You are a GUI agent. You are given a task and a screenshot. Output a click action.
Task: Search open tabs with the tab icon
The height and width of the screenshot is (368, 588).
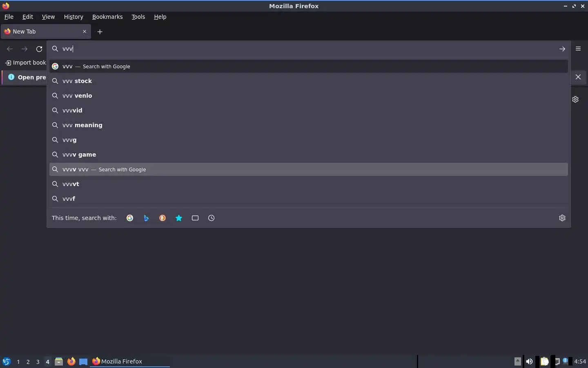195,218
